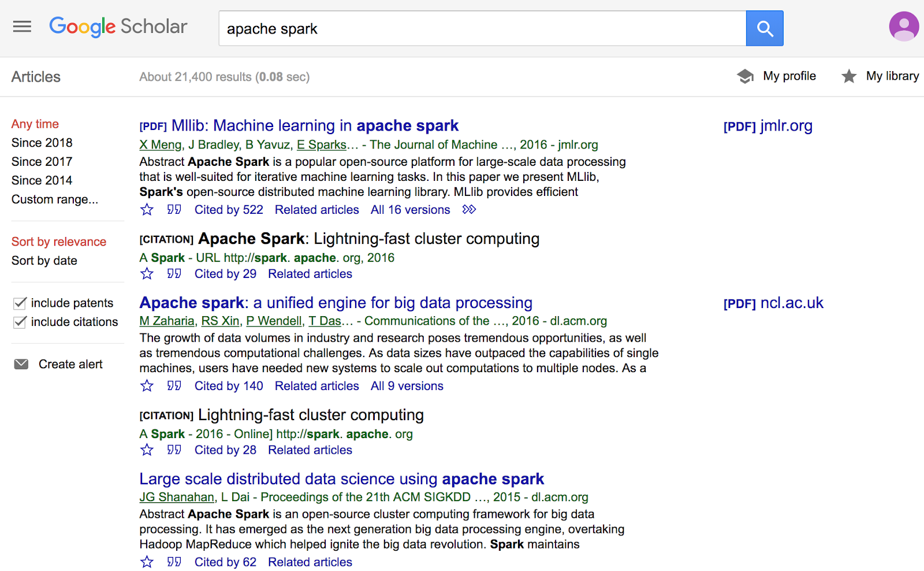Image resolution: width=924 pixels, height=571 pixels.
Task: Click the Create alert envelope icon
Action: coord(21,364)
